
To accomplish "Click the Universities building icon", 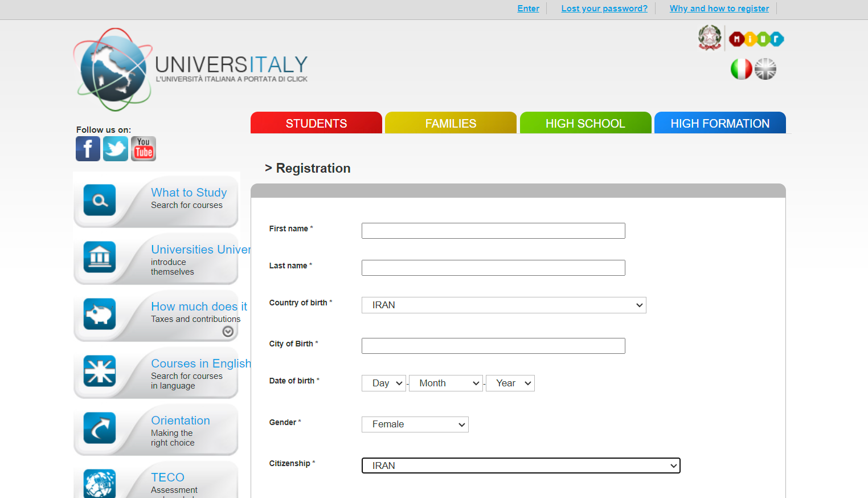I will [x=100, y=257].
